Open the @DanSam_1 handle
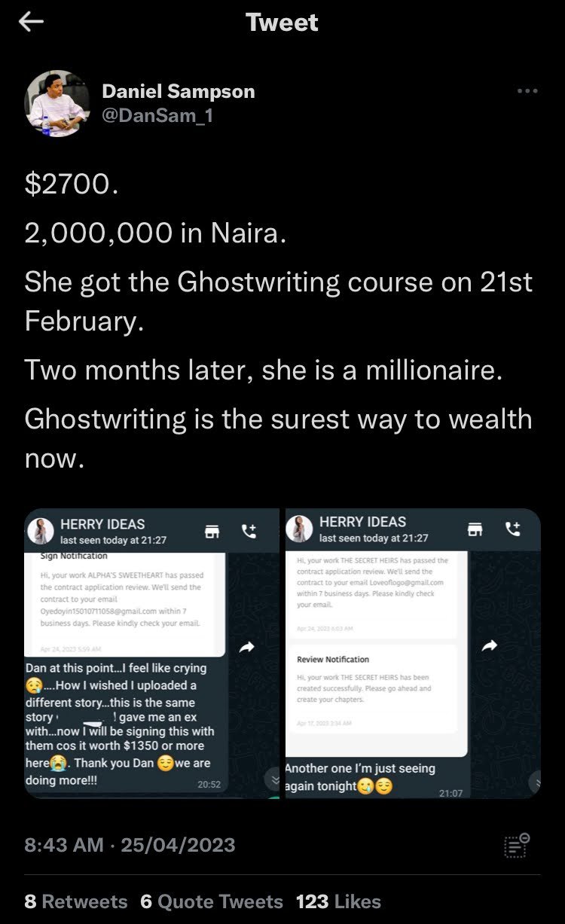Screen dimensions: 565x924 pyautogui.click(x=157, y=117)
